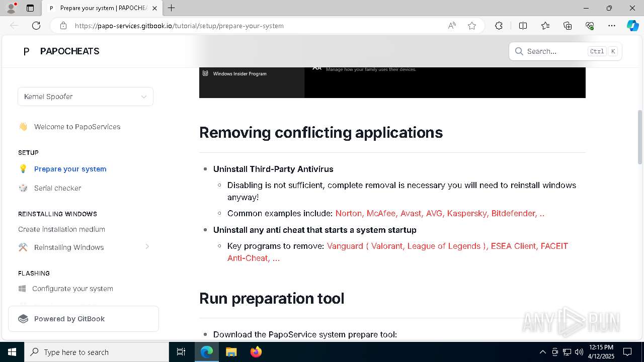Open Configurate your system page

[x=72, y=289]
